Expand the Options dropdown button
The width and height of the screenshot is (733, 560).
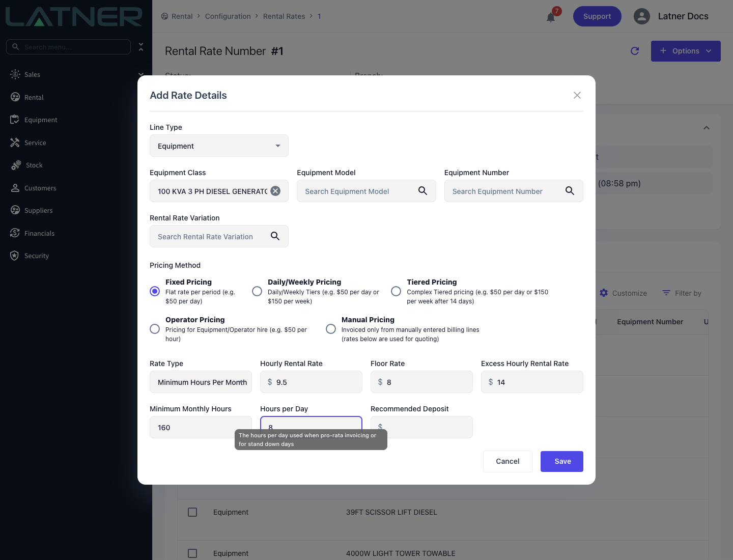686,51
